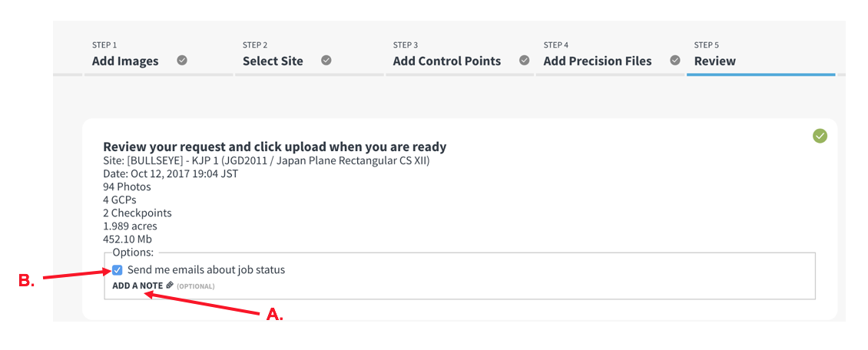
Task: Click the checkmark beside Add Precision Files
Action: (674, 61)
